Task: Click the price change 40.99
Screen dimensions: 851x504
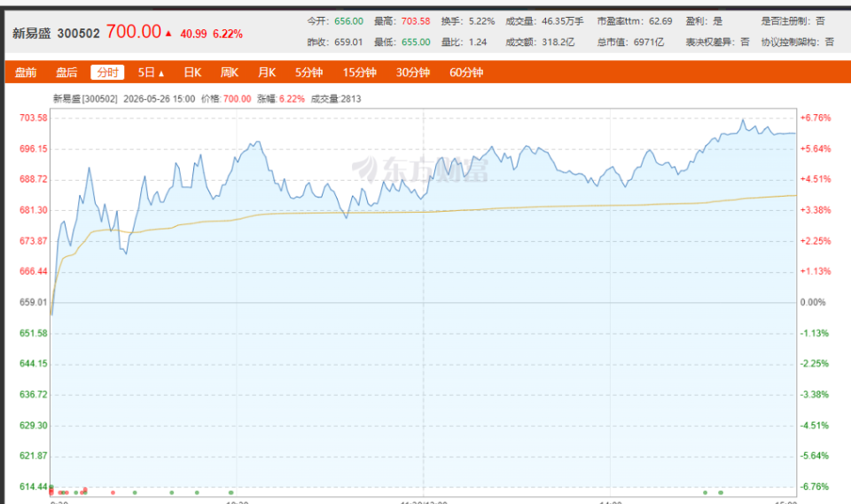Action: click(x=193, y=34)
